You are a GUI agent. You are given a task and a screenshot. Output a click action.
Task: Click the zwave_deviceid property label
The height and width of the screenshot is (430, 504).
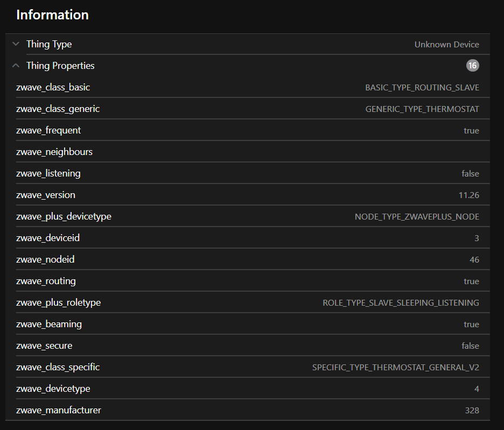[x=48, y=238]
